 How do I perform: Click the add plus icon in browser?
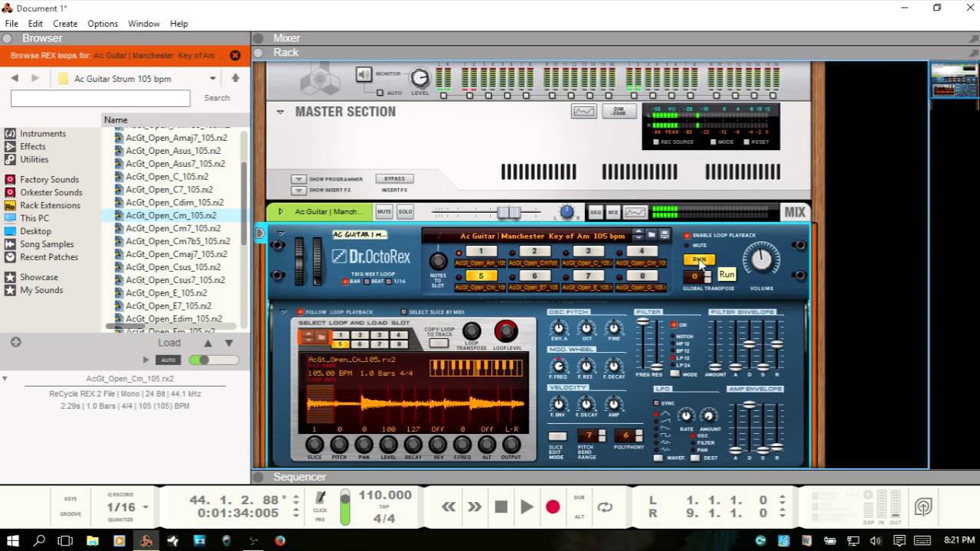click(15, 342)
